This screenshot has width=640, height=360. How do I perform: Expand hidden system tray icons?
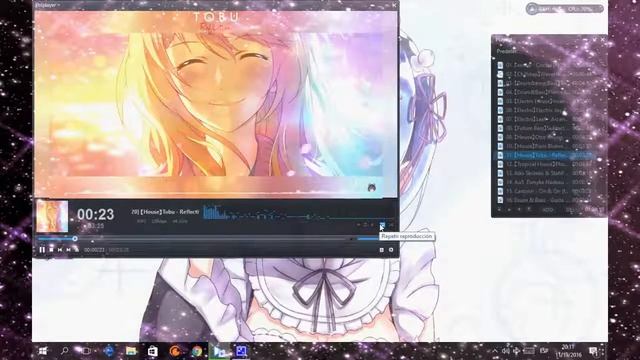(x=495, y=351)
